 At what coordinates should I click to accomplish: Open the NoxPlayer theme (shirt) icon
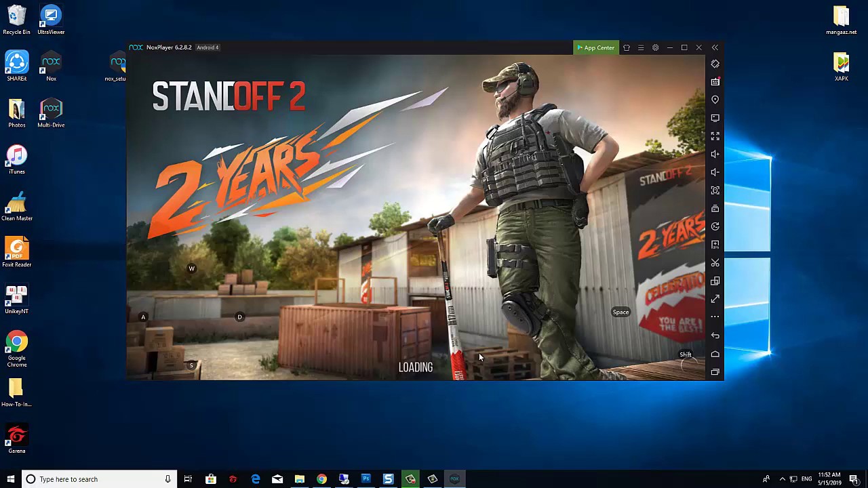click(x=627, y=47)
